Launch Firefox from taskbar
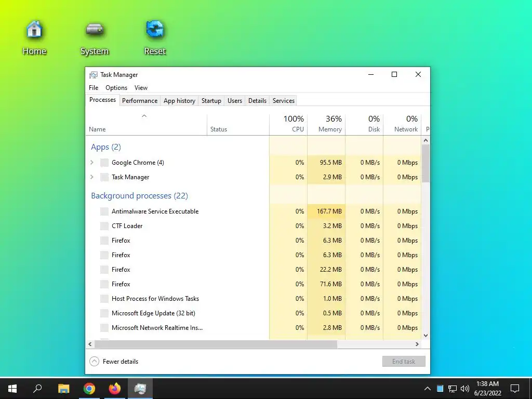The width and height of the screenshot is (532, 399). tap(115, 389)
